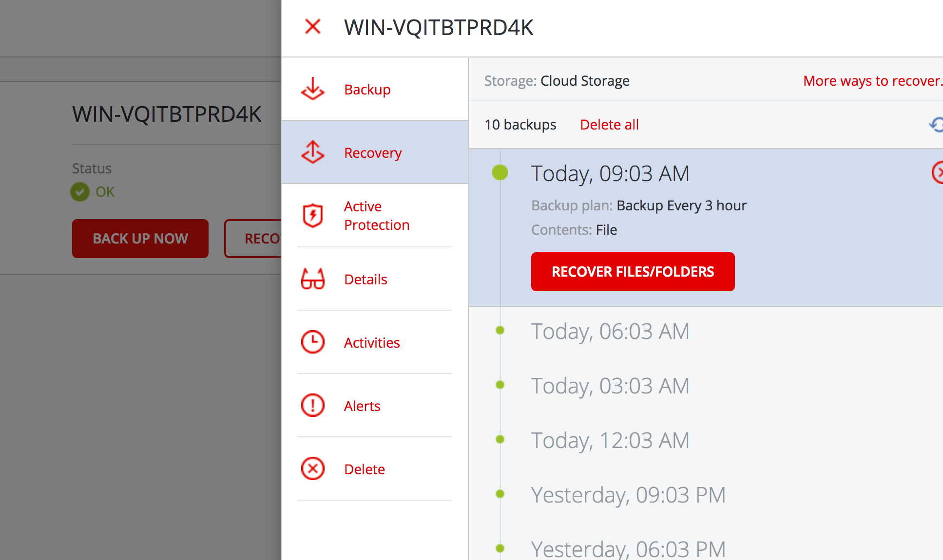This screenshot has width=943, height=560.
Task: Select the Today, 12:03 AM timeline marker dot
Action: click(500, 439)
